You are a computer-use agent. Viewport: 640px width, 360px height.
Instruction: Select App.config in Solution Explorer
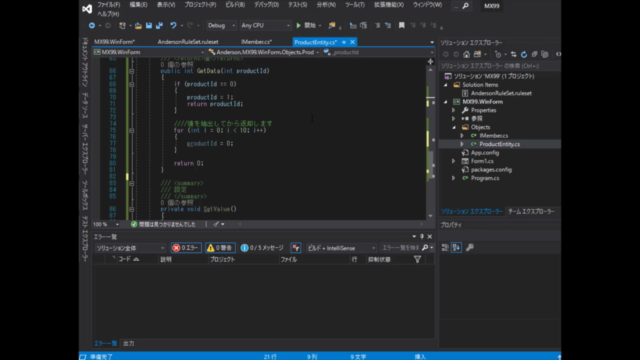[x=485, y=153]
